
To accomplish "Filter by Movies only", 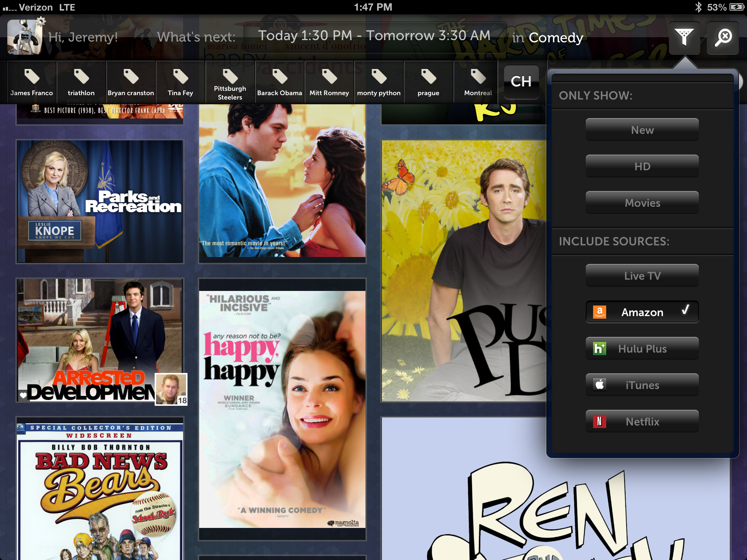I will [642, 203].
